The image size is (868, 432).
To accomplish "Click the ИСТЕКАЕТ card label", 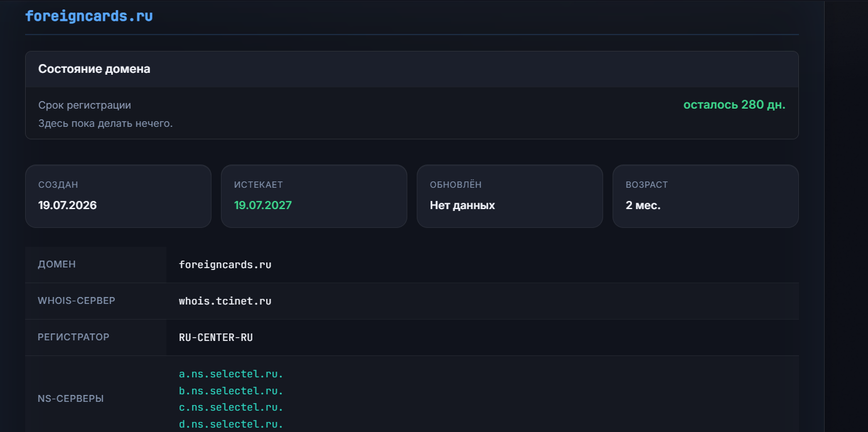I will pyautogui.click(x=259, y=185).
